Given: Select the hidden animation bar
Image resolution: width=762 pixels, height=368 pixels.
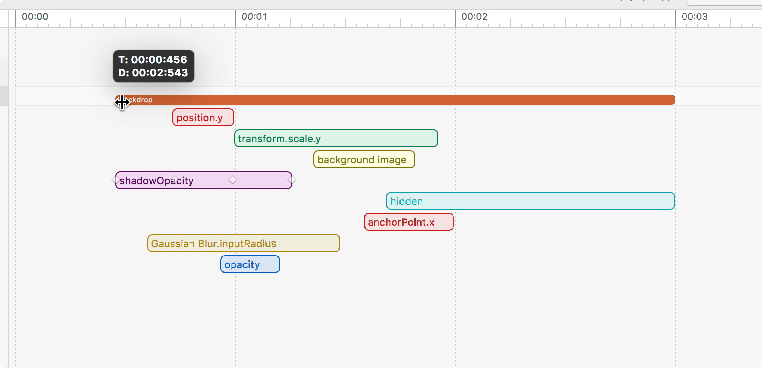Looking at the screenshot, I should [531, 201].
